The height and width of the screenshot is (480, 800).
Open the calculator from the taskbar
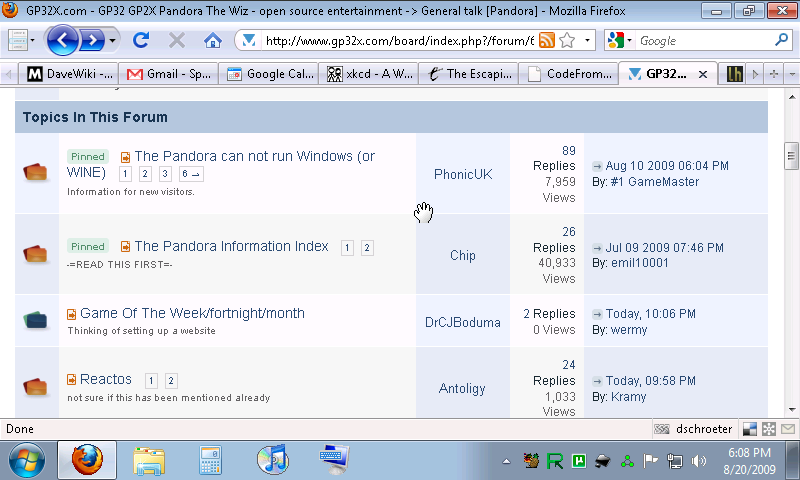coord(210,460)
